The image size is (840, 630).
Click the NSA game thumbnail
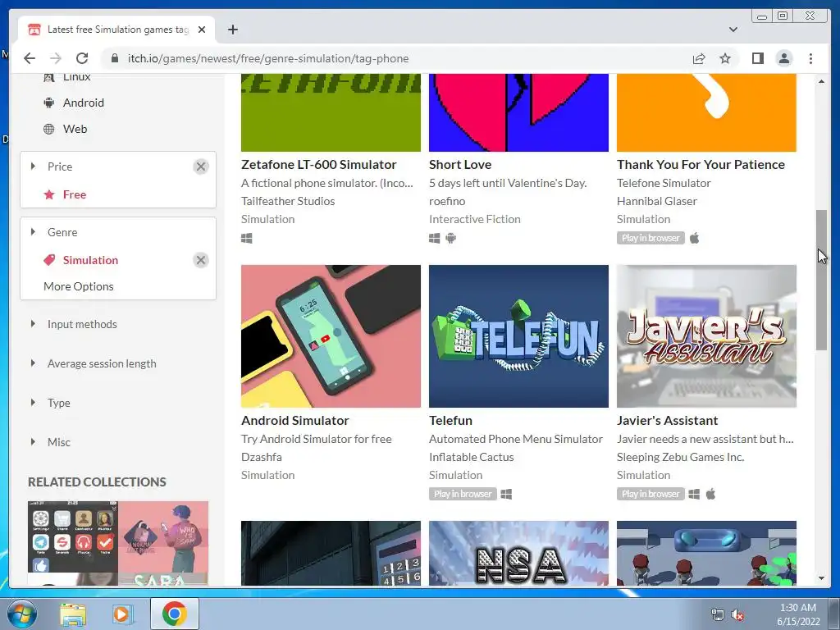518,554
